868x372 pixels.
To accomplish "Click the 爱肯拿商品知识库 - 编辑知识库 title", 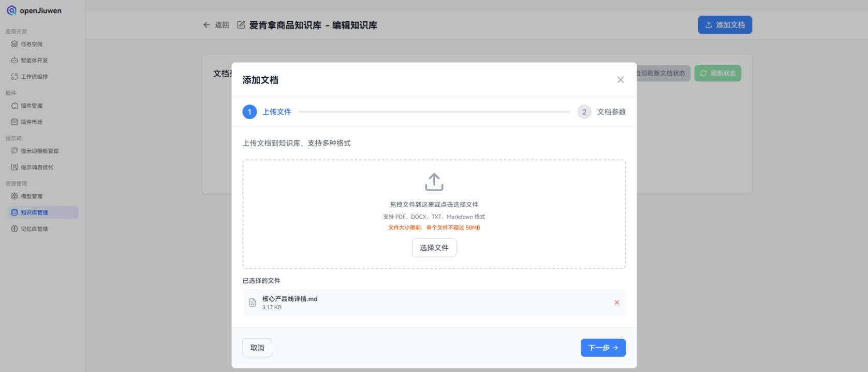I will coord(313,25).
